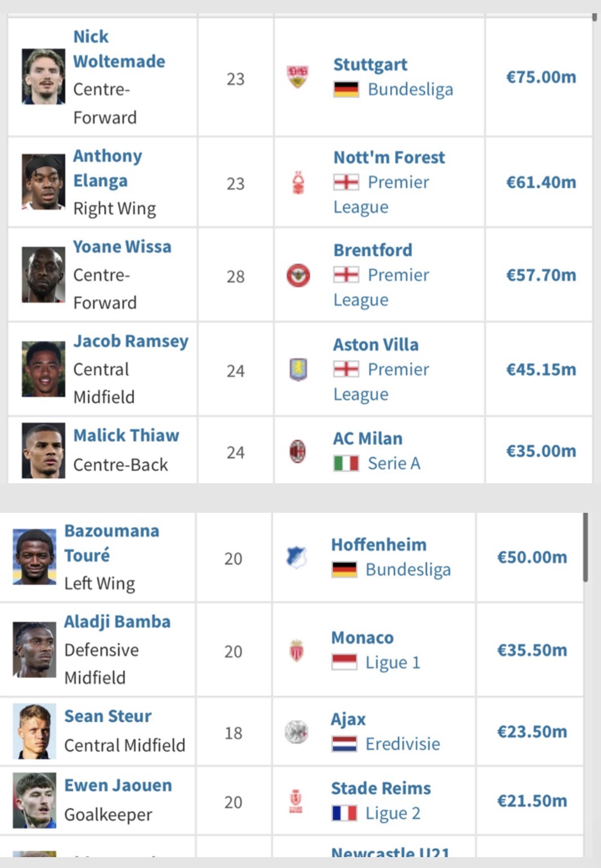This screenshot has width=601, height=868.
Task: Click the Monaco club crest icon
Action: tap(296, 651)
